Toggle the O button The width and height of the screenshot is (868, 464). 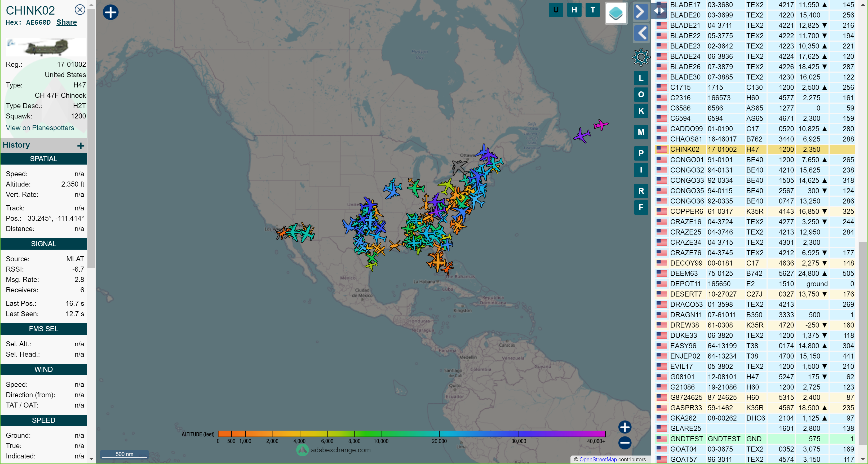[x=641, y=95]
